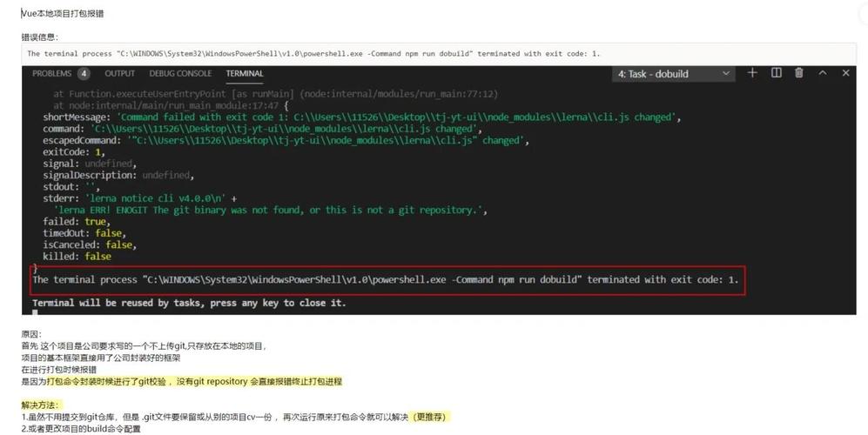This screenshot has width=868, height=435.
Task: Open the '4: Task - dobuild' terminal dropdown
Action: point(675,74)
